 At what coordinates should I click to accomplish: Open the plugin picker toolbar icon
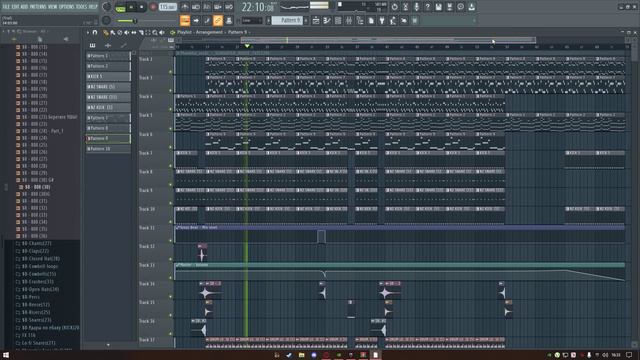point(382,20)
